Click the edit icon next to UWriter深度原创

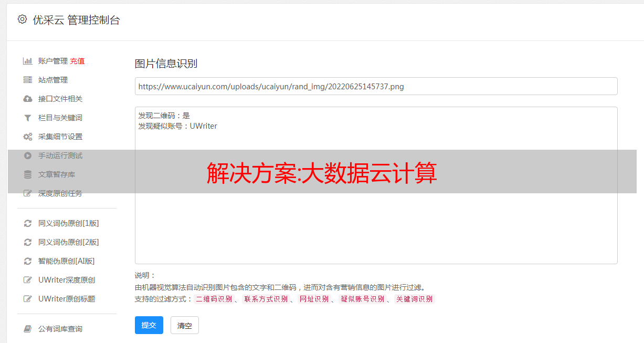coord(28,280)
